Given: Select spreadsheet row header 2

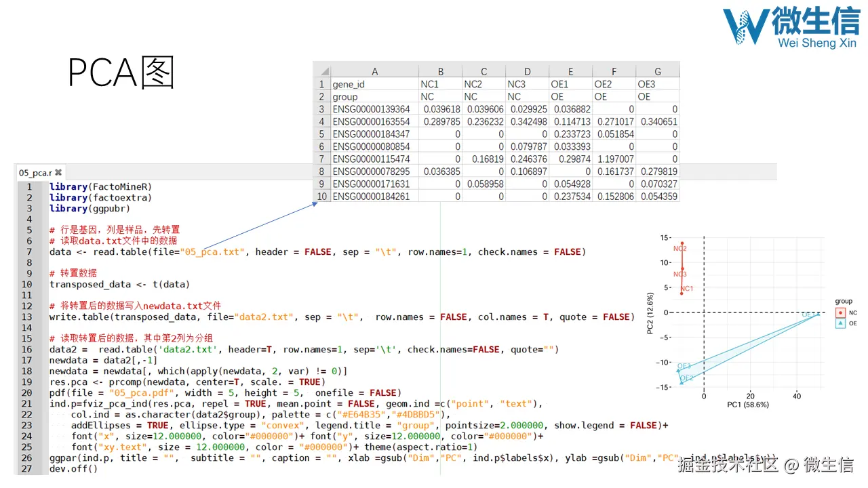Looking at the screenshot, I should [x=321, y=97].
